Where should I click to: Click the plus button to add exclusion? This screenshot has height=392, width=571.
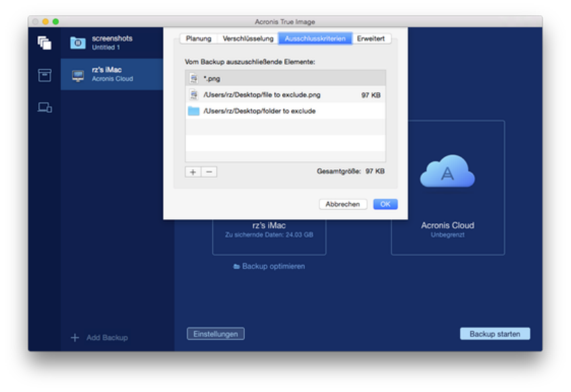[193, 172]
